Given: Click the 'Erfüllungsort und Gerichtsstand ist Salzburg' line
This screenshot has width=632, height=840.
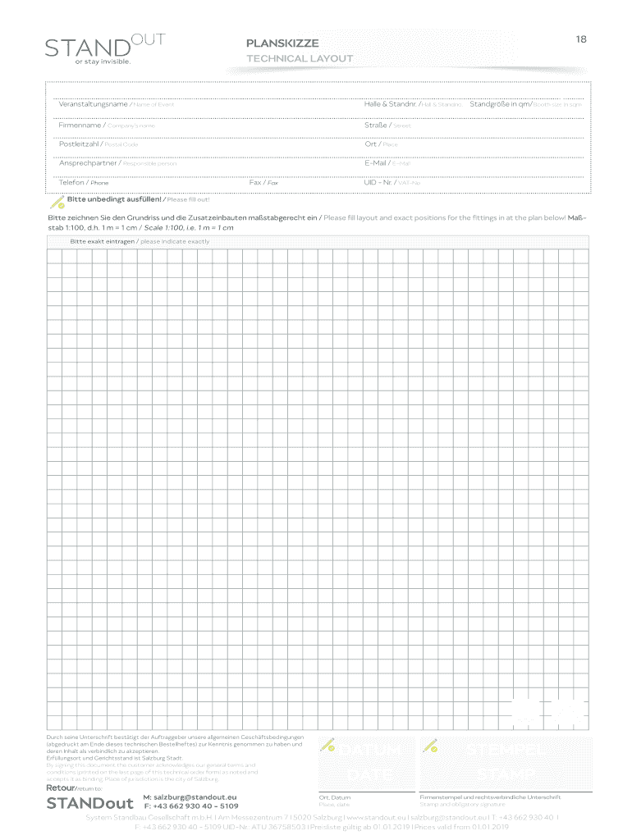Looking at the screenshot, I should pos(115,759).
